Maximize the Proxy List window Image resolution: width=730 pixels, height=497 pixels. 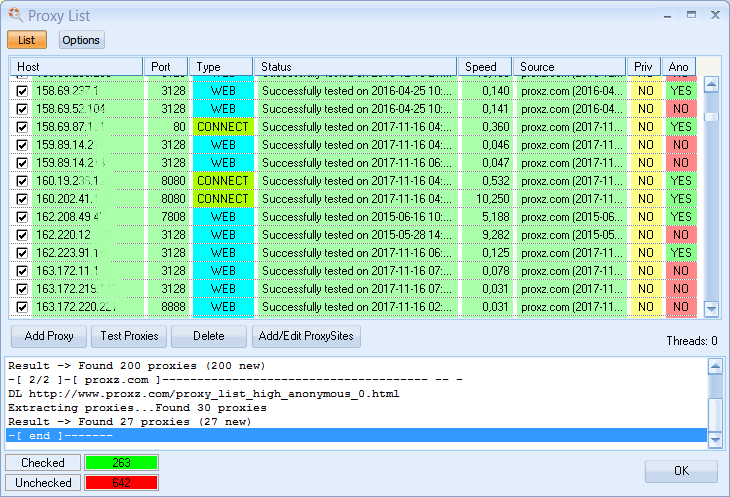pos(690,15)
